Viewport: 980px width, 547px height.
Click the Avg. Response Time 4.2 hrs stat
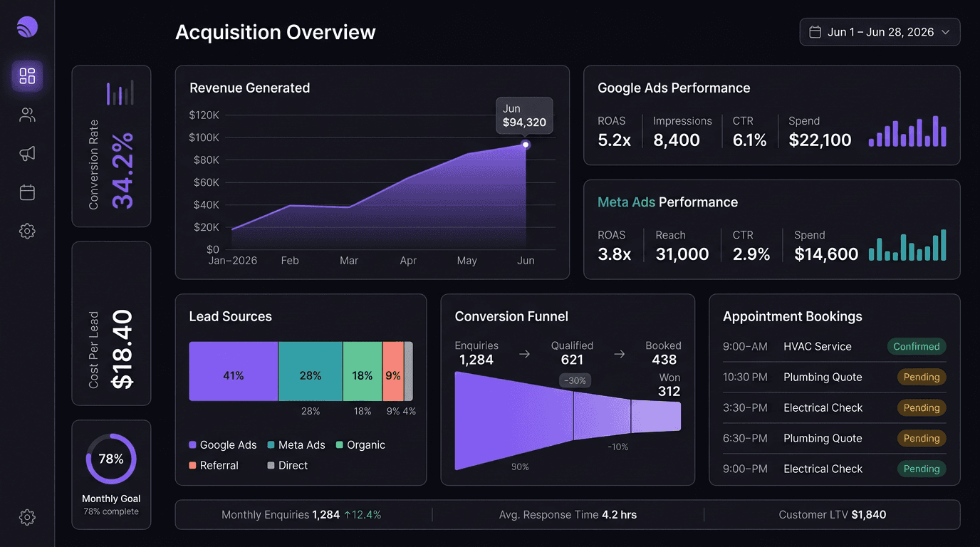click(568, 514)
